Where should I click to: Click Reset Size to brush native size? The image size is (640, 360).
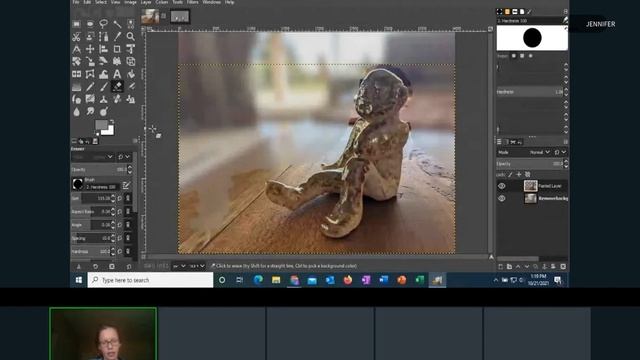click(x=120, y=198)
